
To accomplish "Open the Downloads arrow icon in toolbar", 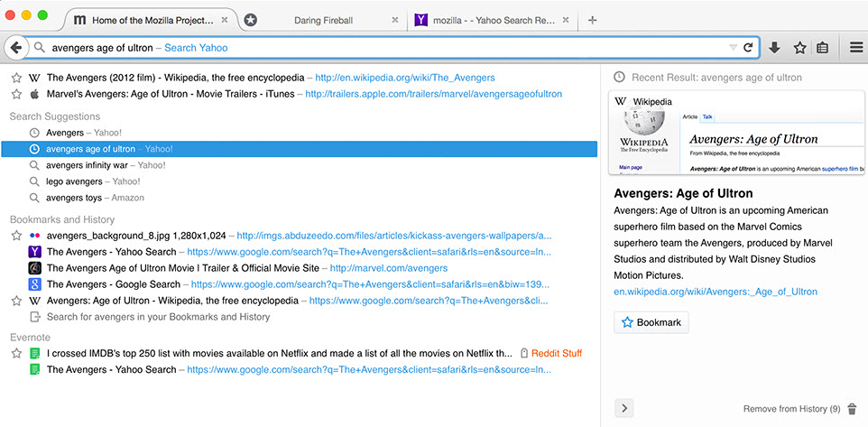I will pos(774,48).
